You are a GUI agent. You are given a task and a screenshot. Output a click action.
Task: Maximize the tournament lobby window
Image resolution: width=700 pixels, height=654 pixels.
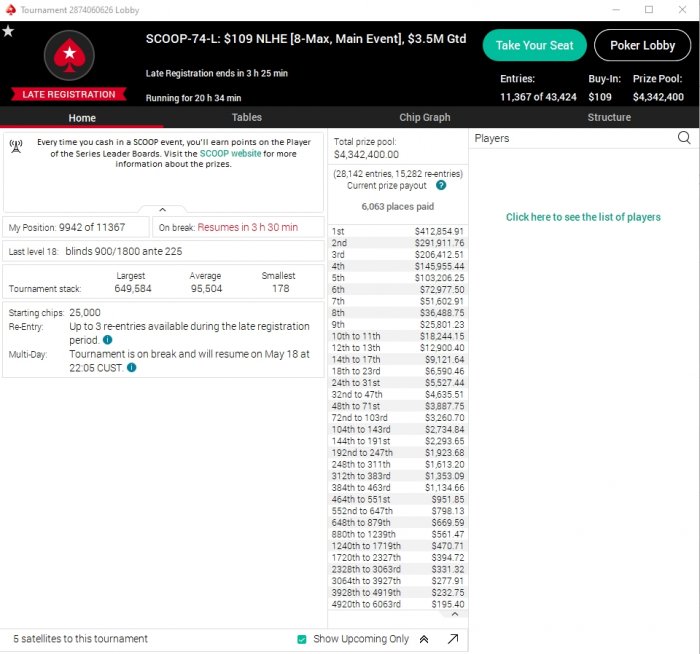(649, 9)
